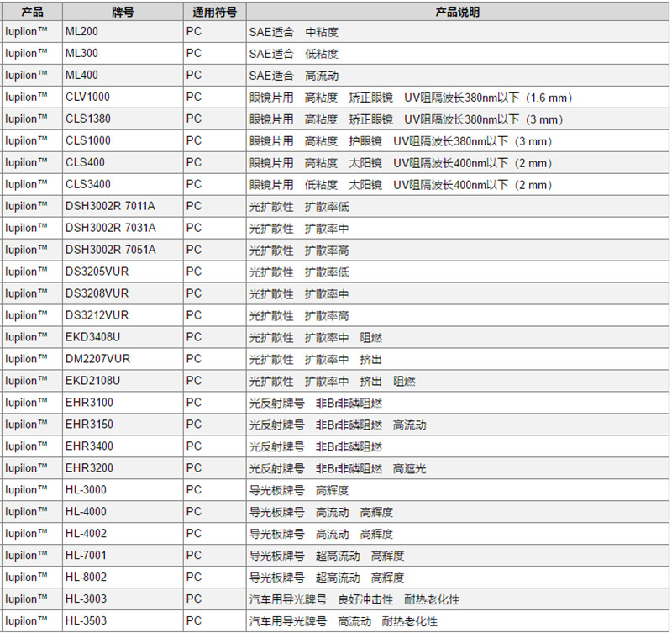The height and width of the screenshot is (633, 672).
Task: Click the 通用符号 column header
Action: (214, 13)
